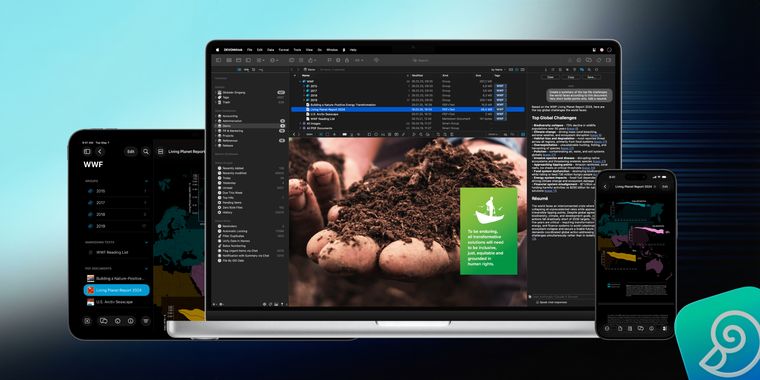Screen dimensions: 760x380
Task: Click the lock icon in the Mac toolbar
Action: point(347,60)
